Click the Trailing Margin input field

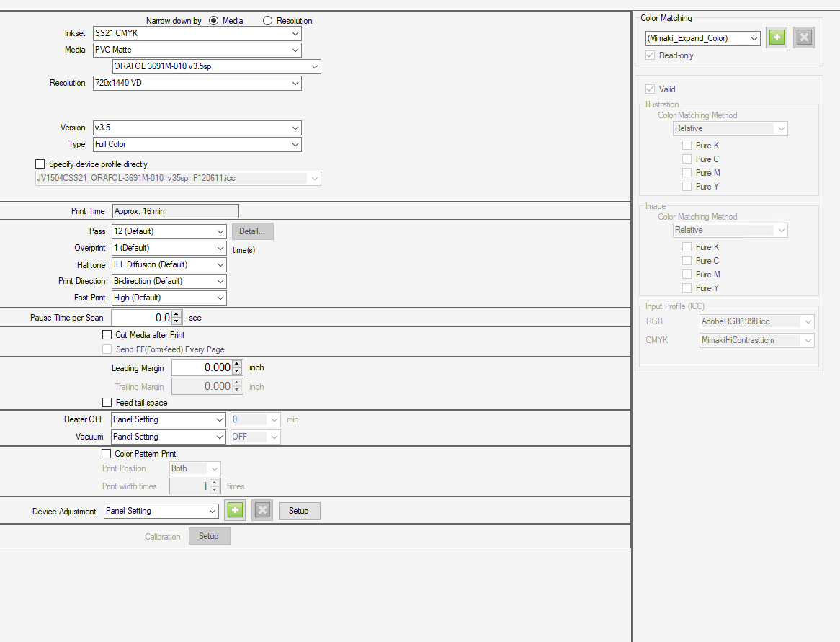point(202,386)
